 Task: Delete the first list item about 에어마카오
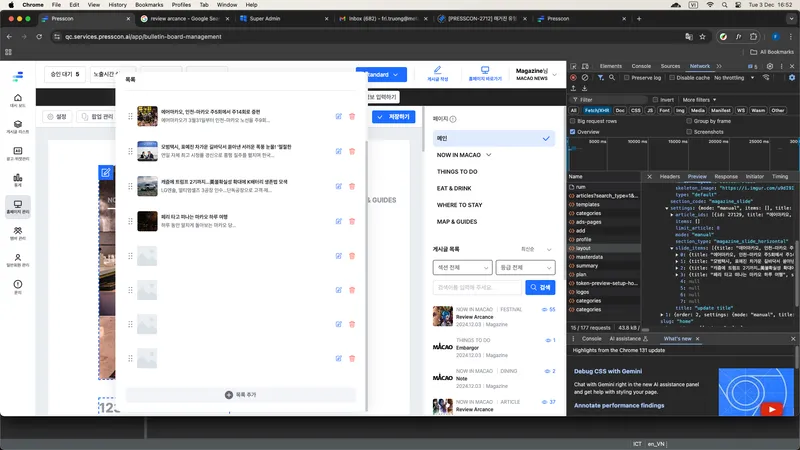click(x=352, y=116)
